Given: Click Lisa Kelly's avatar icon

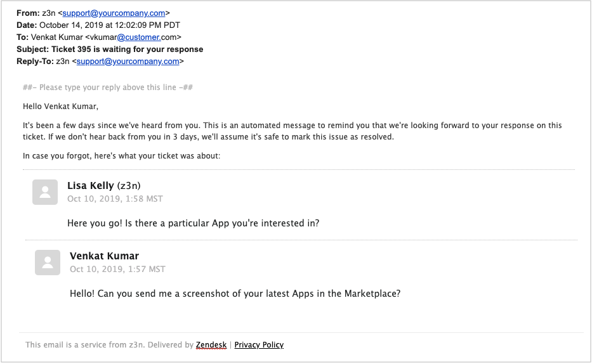Looking at the screenshot, I should 45,192.
